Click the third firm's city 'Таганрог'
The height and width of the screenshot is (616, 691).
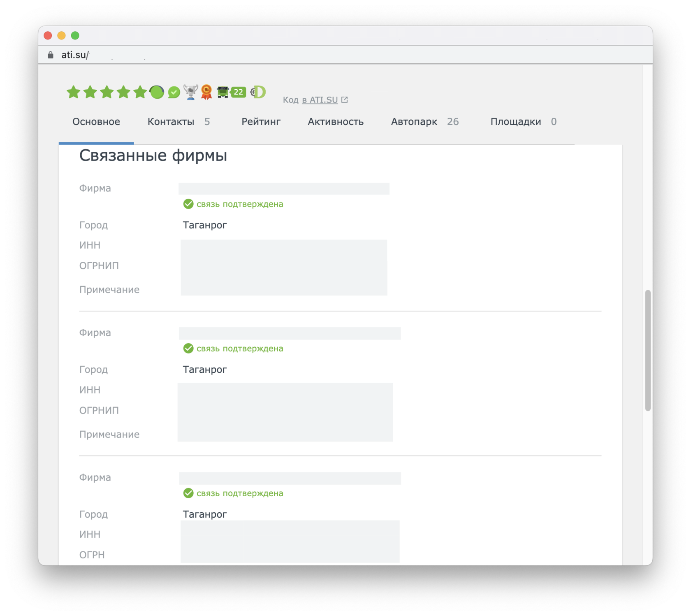(205, 514)
